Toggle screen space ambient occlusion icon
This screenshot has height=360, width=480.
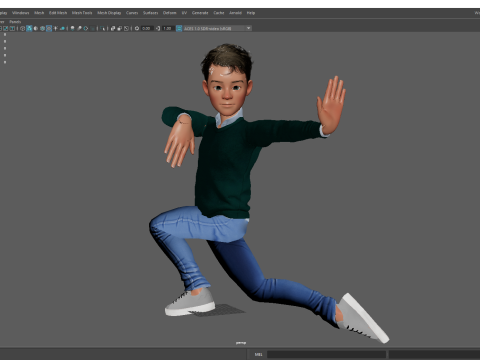pyautogui.click(x=72, y=28)
